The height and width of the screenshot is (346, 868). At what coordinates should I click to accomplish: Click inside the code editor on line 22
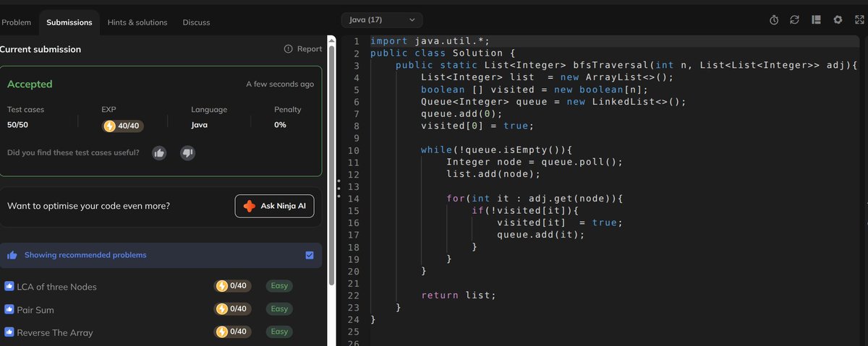tap(458, 295)
